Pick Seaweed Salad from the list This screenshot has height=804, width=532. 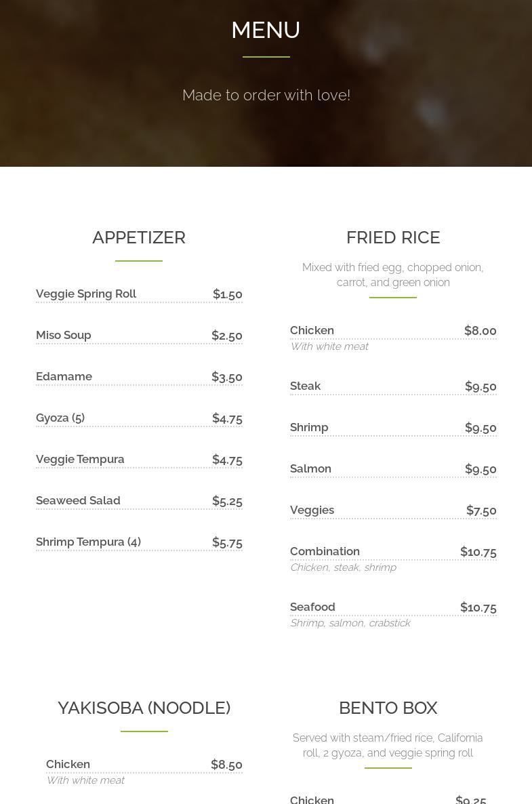(x=139, y=501)
